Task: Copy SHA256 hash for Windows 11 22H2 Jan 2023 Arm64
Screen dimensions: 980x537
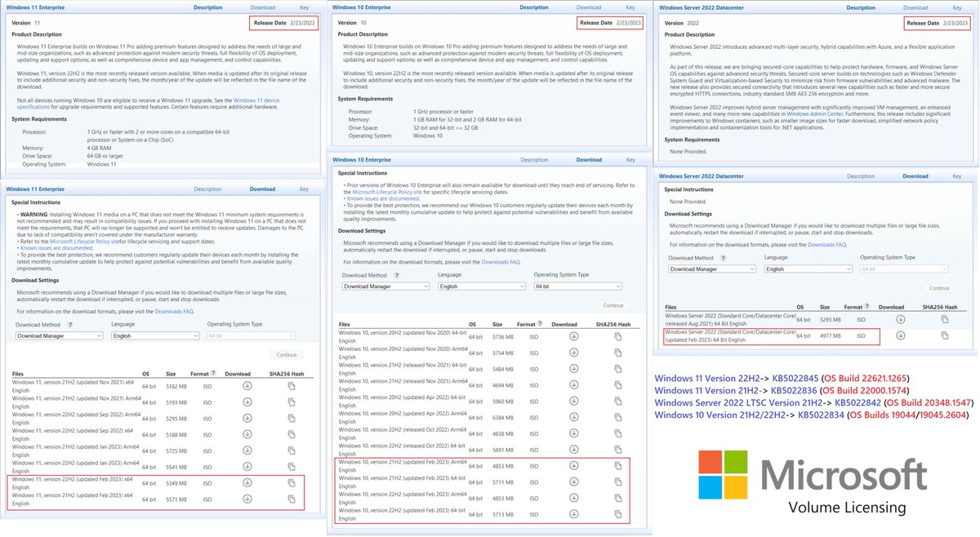Action: click(x=292, y=467)
